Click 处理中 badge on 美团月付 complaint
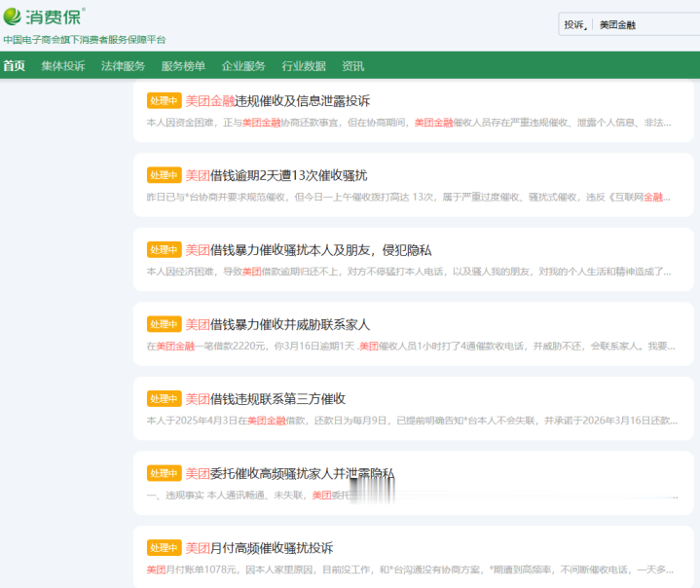 tap(164, 547)
